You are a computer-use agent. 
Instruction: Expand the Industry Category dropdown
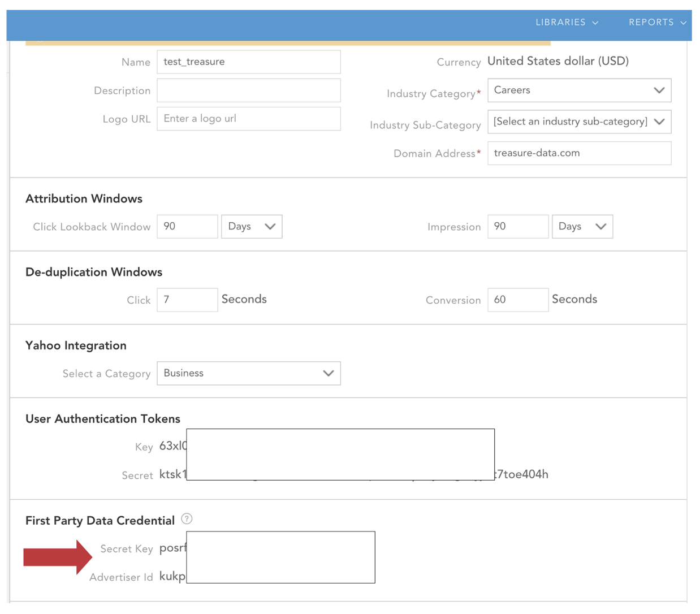click(579, 90)
